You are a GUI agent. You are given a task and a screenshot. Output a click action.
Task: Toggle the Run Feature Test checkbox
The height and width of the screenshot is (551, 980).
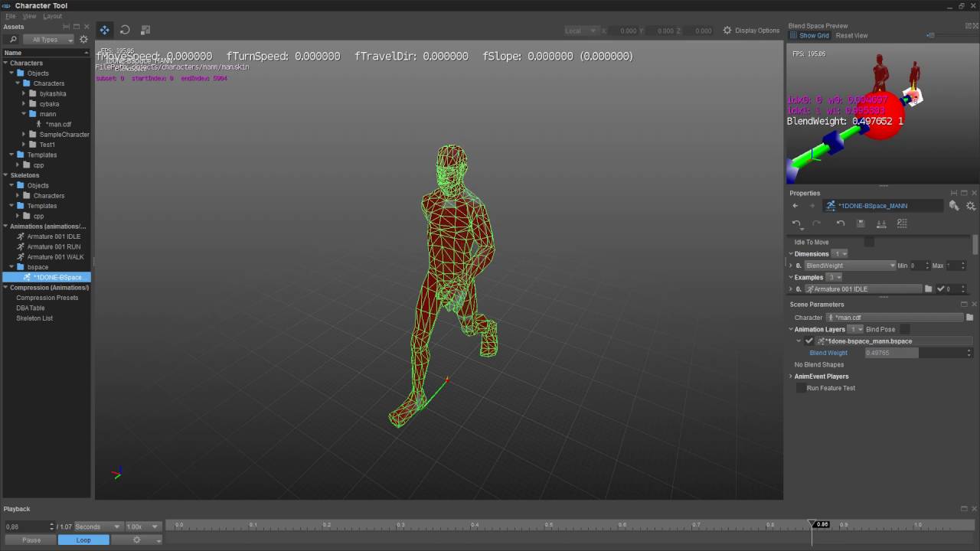tap(800, 388)
